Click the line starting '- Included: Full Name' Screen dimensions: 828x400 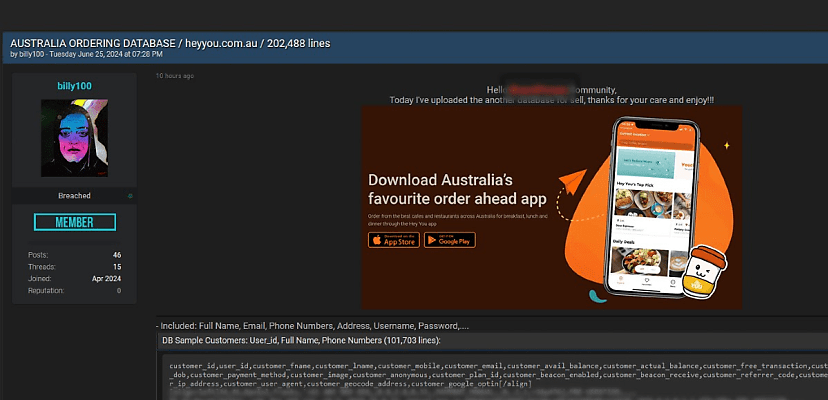click(312, 327)
